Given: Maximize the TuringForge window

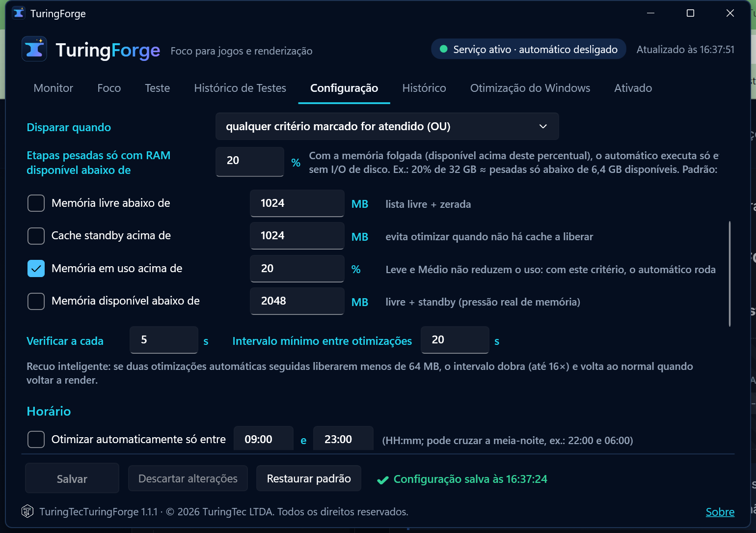Looking at the screenshot, I should point(690,13).
